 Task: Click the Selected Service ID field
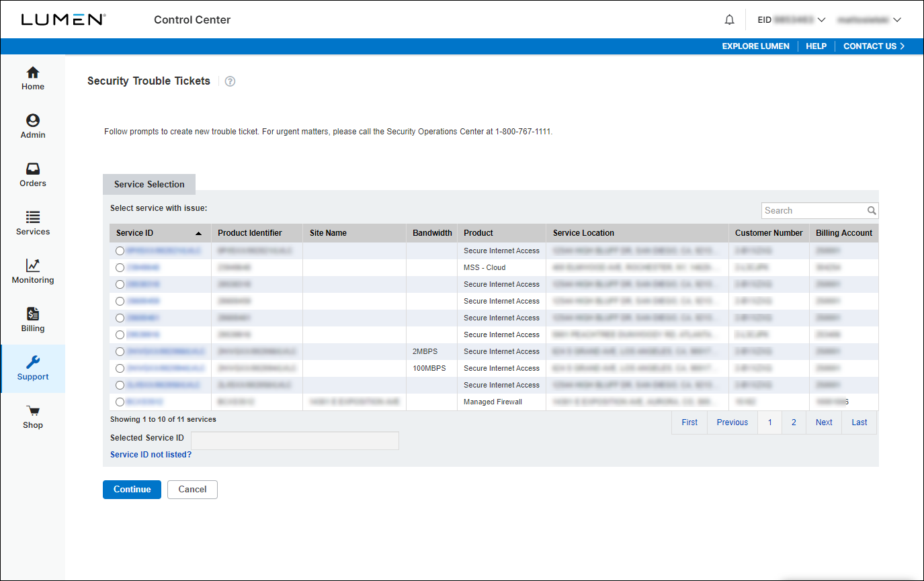295,441
